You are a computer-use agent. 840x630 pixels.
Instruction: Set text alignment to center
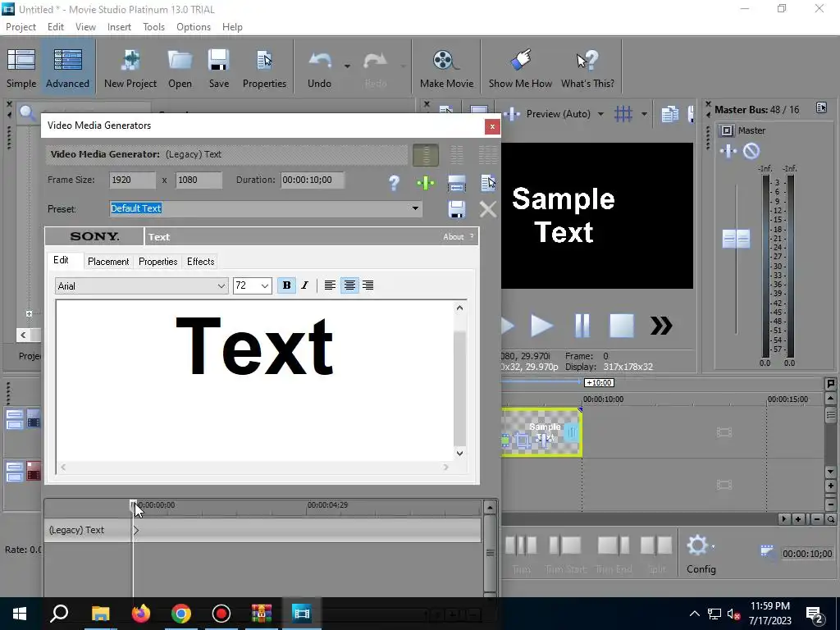click(x=349, y=285)
